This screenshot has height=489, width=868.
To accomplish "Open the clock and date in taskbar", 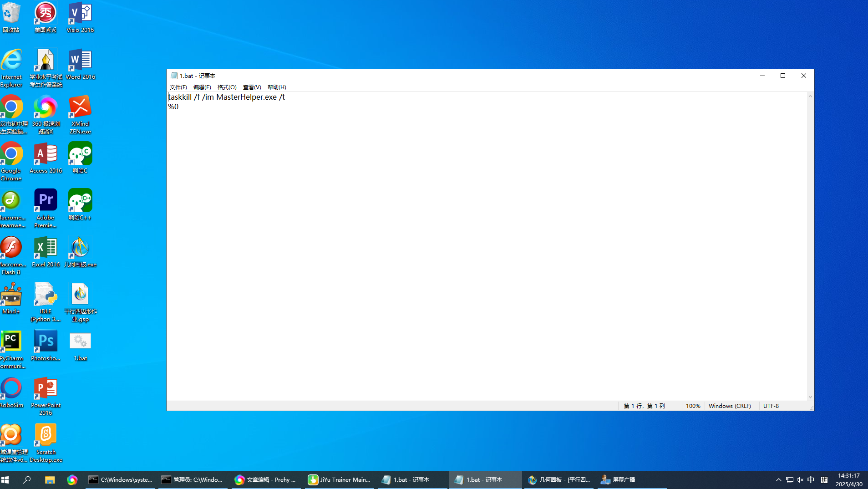I will coord(849,479).
